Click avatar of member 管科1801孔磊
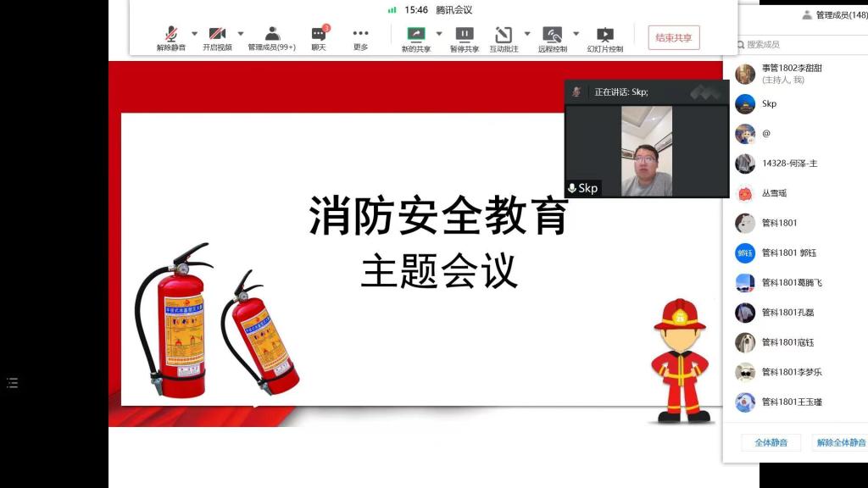Image resolution: width=868 pixels, height=488 pixels. 745,313
